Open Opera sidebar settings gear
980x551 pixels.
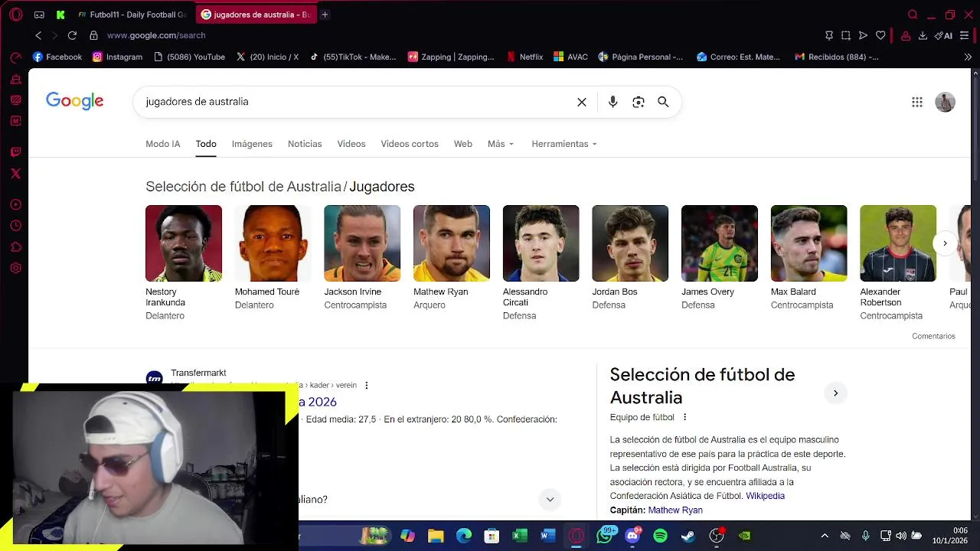(x=15, y=269)
